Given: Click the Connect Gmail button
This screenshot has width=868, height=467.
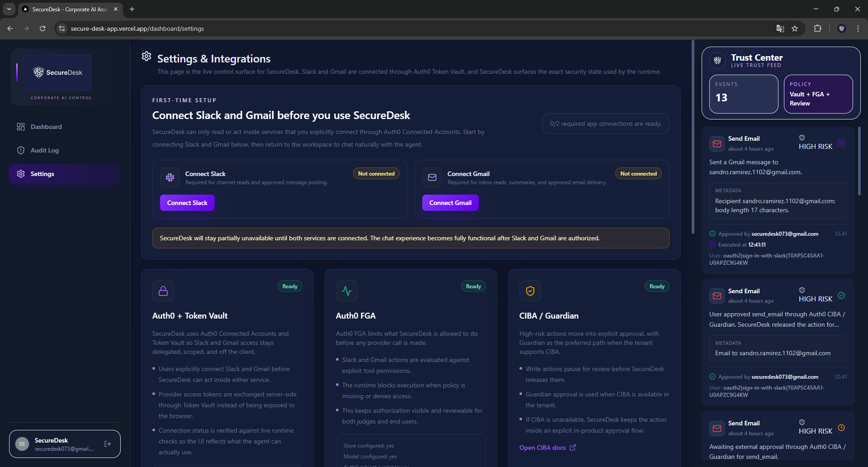Looking at the screenshot, I should click(450, 203).
